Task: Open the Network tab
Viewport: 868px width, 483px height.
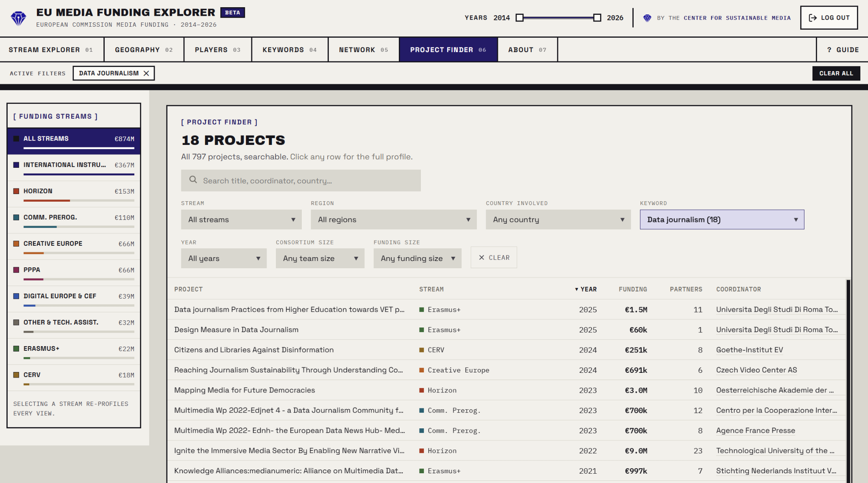Action: pos(363,50)
